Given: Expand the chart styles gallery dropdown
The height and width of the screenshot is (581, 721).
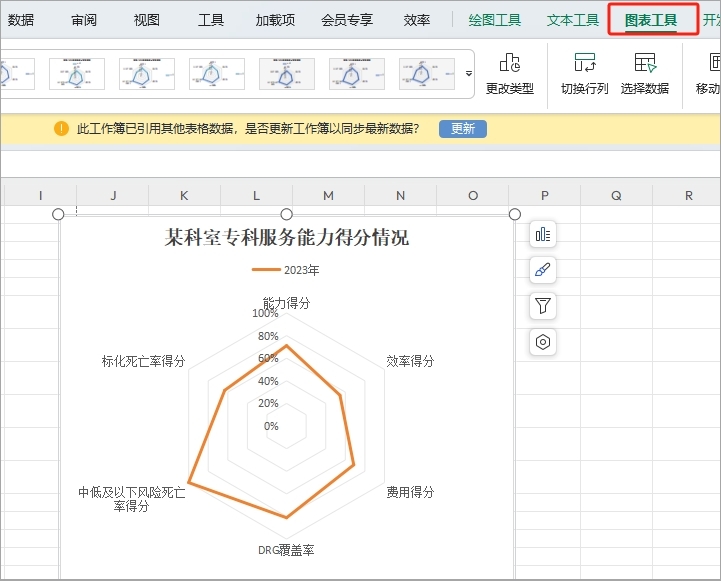Looking at the screenshot, I should click(x=469, y=74).
